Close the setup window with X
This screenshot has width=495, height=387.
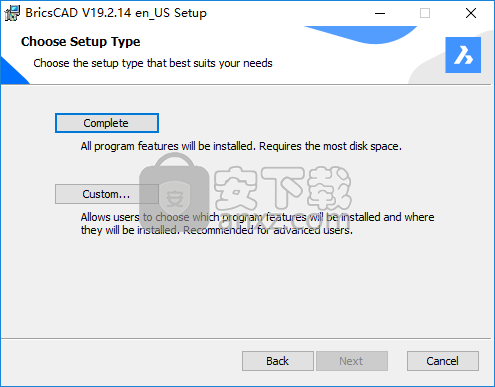point(471,13)
